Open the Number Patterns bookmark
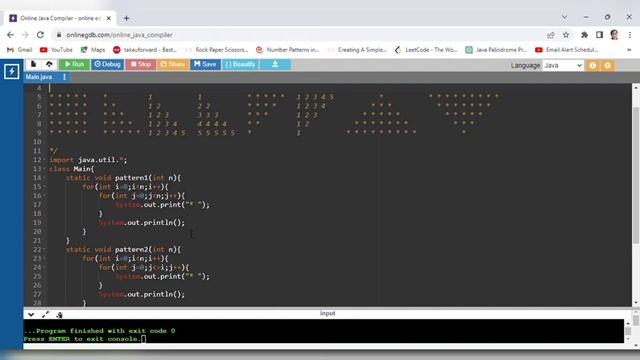Viewport: 640px width, 360px height. click(287, 50)
